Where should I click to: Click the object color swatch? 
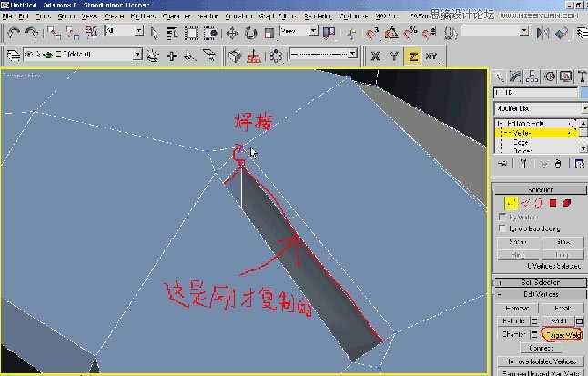pyautogui.click(x=583, y=92)
